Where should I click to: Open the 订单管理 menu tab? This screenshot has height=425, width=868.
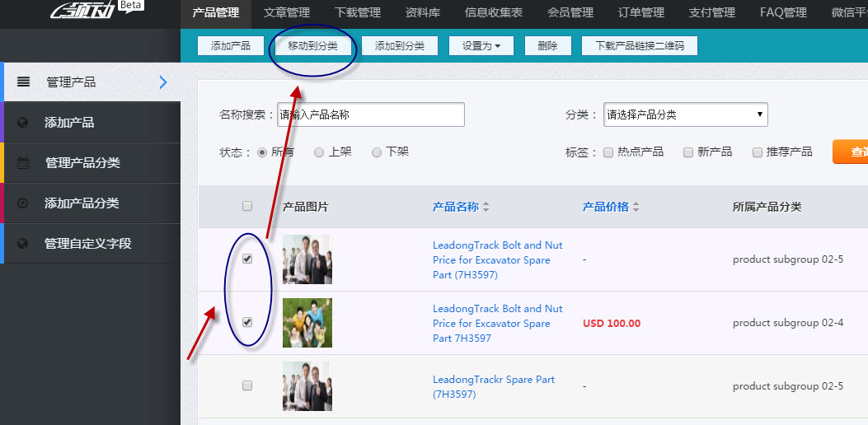click(x=640, y=12)
